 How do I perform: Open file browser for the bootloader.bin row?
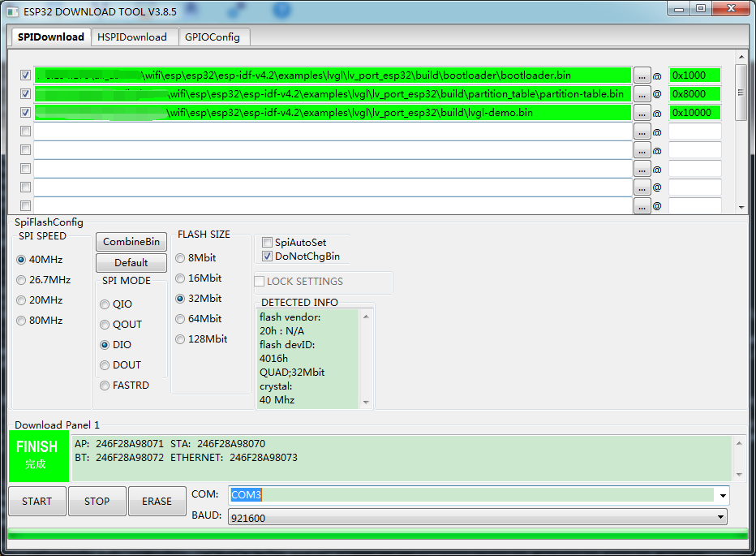click(642, 75)
